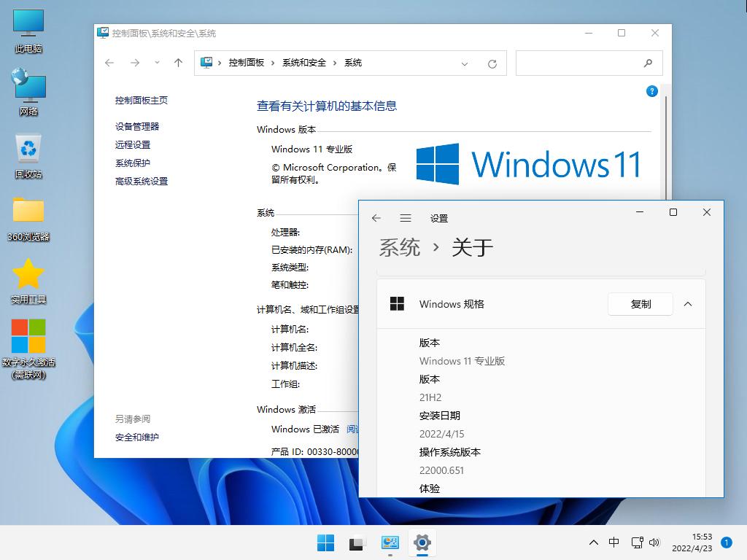This screenshot has width=747, height=560.
Task: Click the computer icon in the address bar
Action: click(206, 63)
